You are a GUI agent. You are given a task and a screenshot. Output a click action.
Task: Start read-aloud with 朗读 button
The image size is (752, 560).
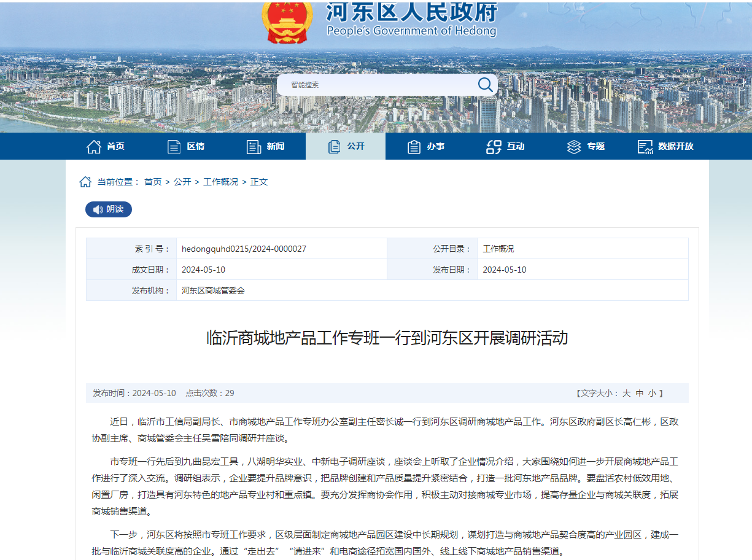coord(109,209)
